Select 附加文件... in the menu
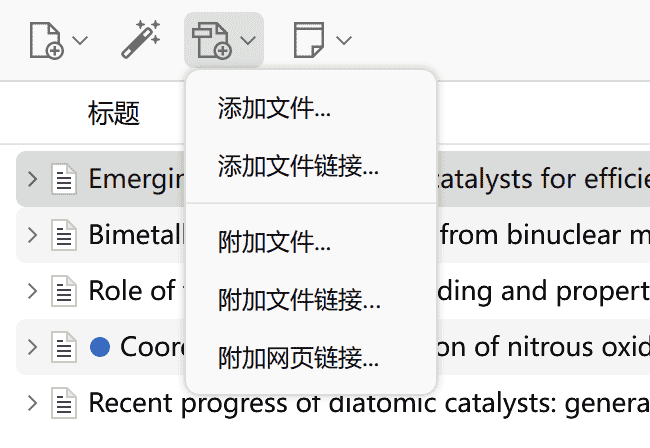 (x=274, y=242)
